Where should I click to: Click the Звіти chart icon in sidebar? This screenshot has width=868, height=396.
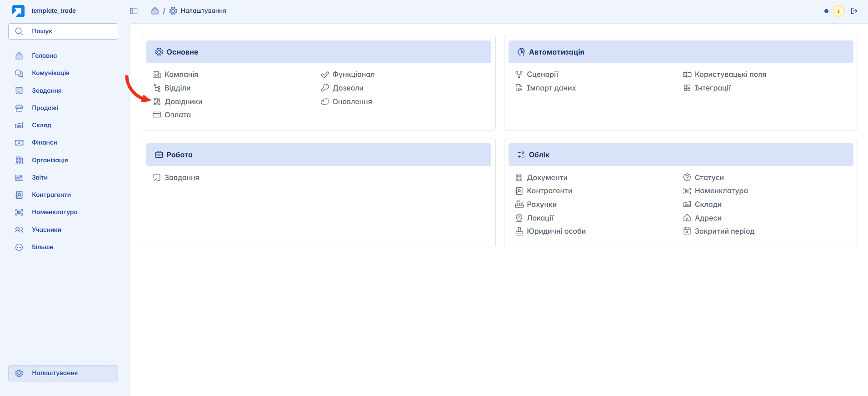coord(19,178)
